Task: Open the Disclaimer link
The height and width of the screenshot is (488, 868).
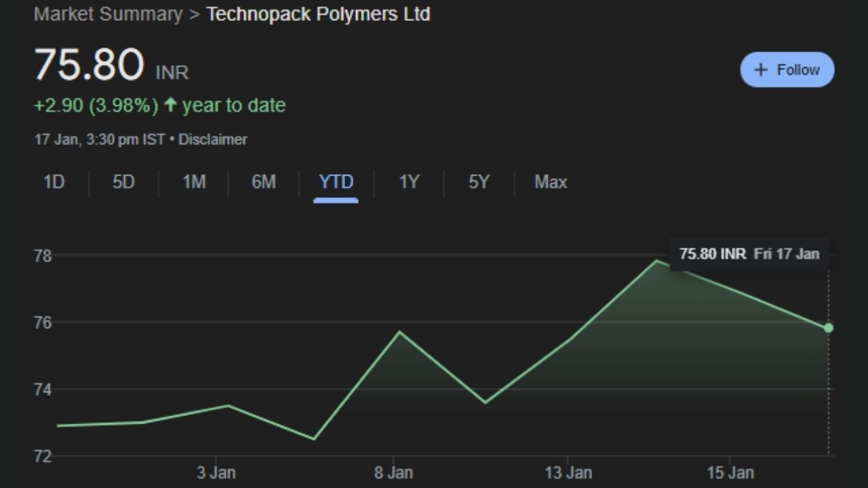Action: pos(213,140)
